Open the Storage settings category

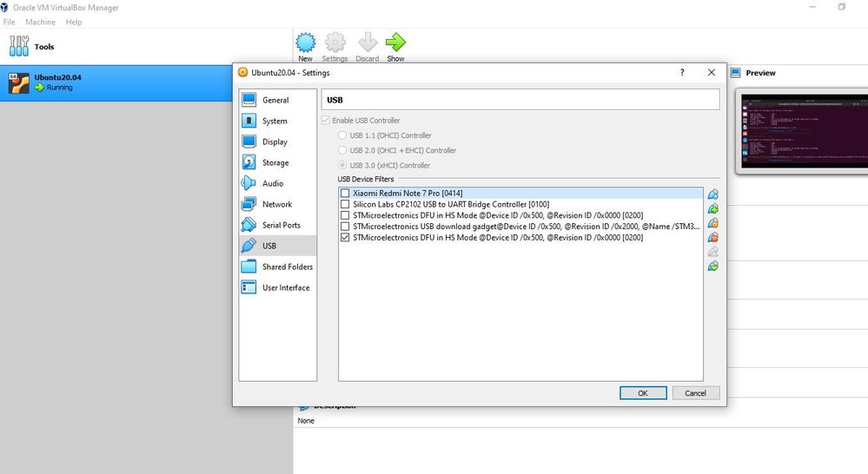tap(278, 162)
